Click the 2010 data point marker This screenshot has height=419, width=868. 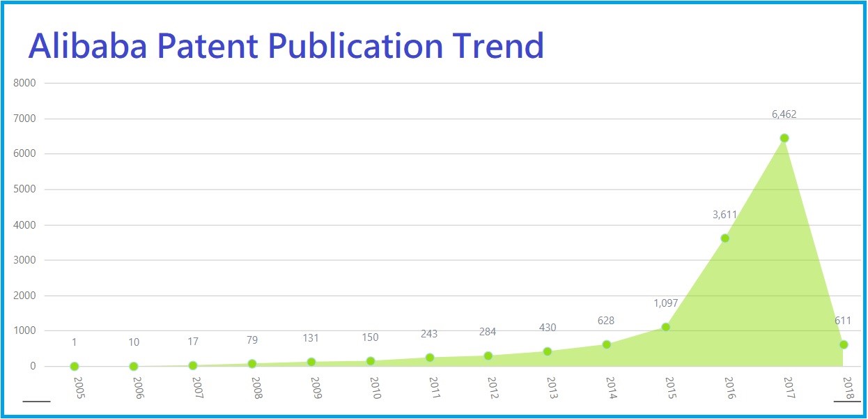371,361
